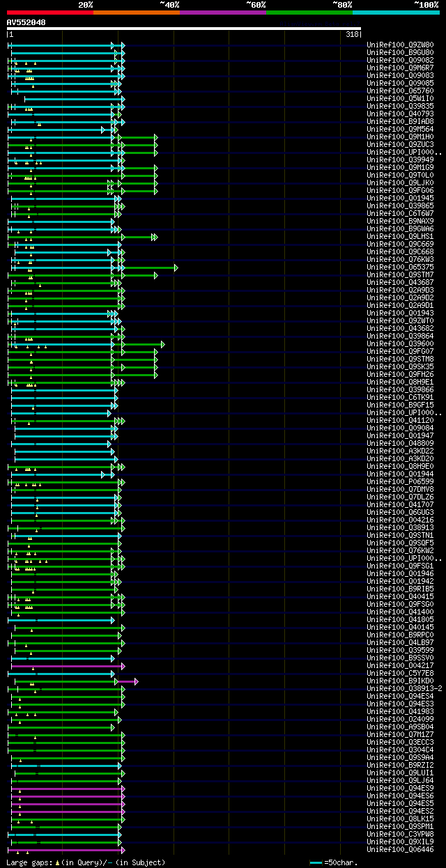
Task: Click the alignment bar for UniRef100_Q39600
Action: tap(86, 344)
